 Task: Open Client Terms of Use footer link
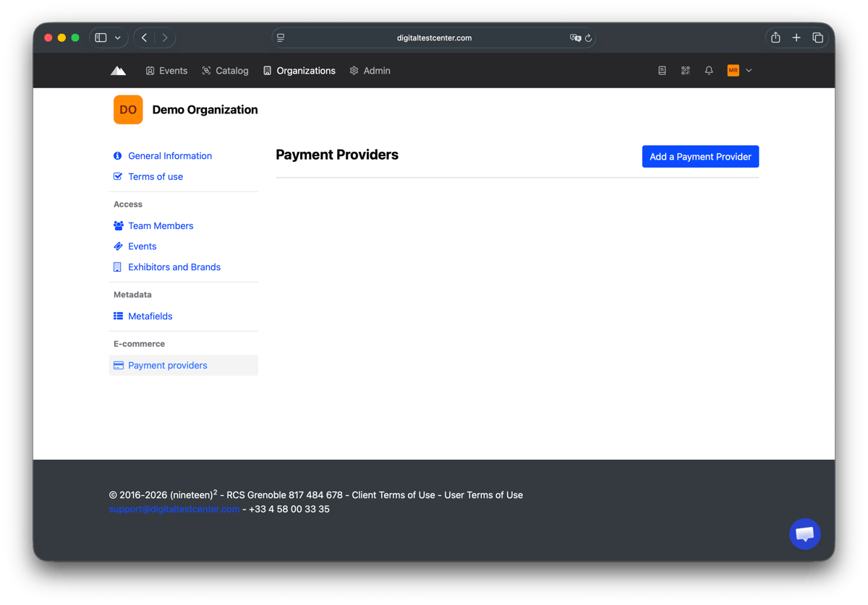coord(393,495)
